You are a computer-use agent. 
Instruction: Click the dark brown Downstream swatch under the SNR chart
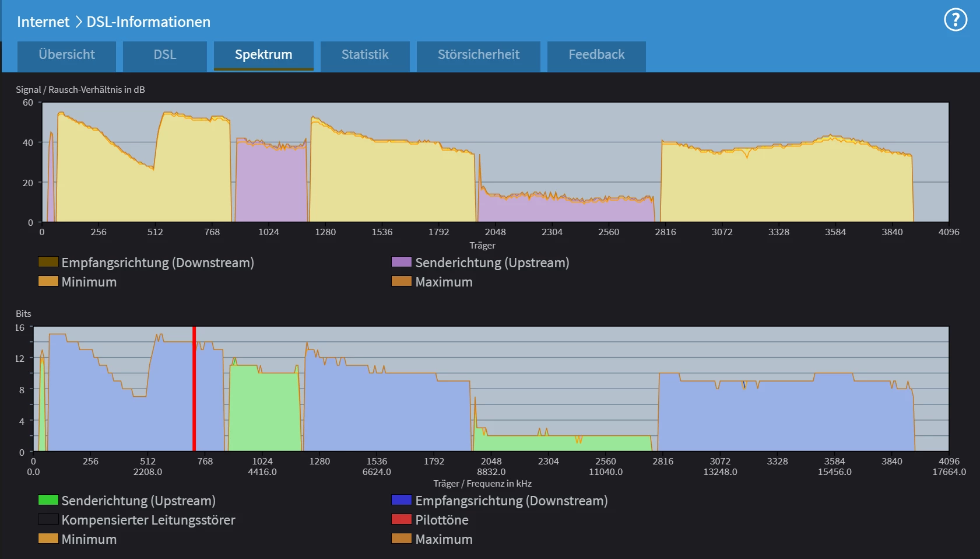tap(48, 262)
